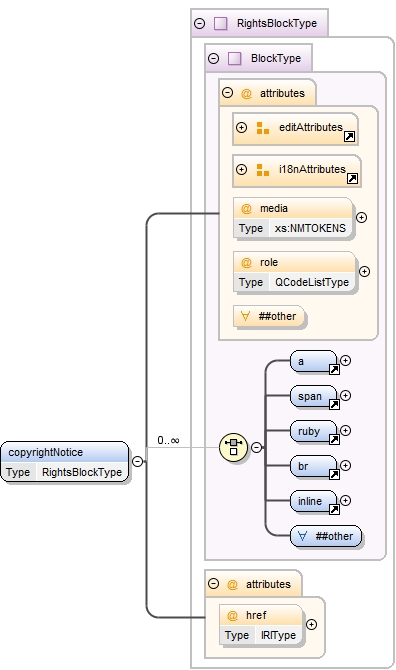Collapse the copyrightNotice element node
The width and height of the screenshot is (396, 670).
pos(138,461)
